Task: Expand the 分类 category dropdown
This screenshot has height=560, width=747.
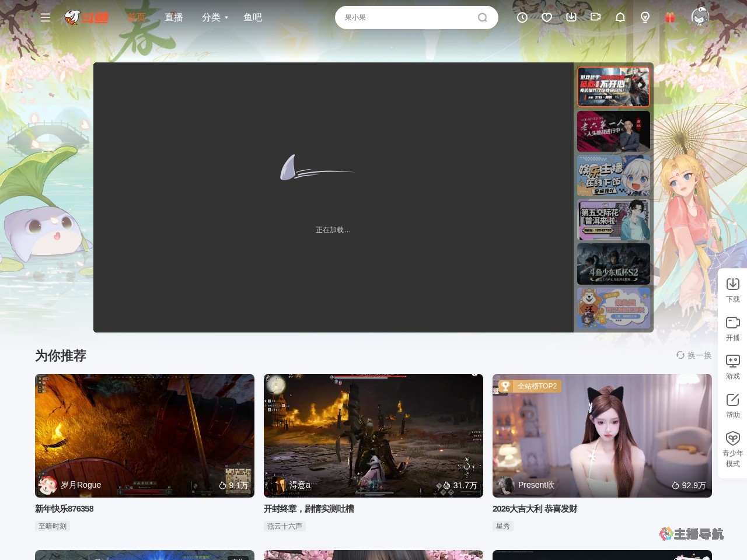Action: tap(215, 17)
